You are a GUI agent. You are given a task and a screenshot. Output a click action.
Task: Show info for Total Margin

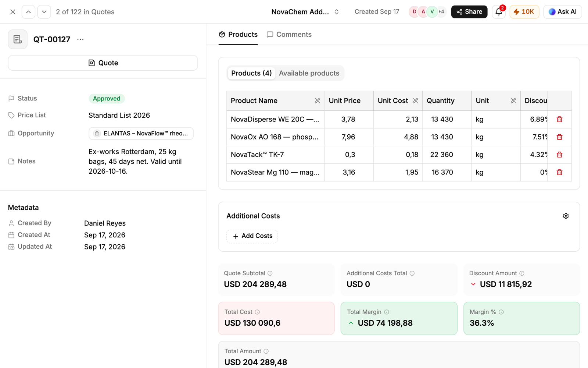pyautogui.click(x=387, y=312)
